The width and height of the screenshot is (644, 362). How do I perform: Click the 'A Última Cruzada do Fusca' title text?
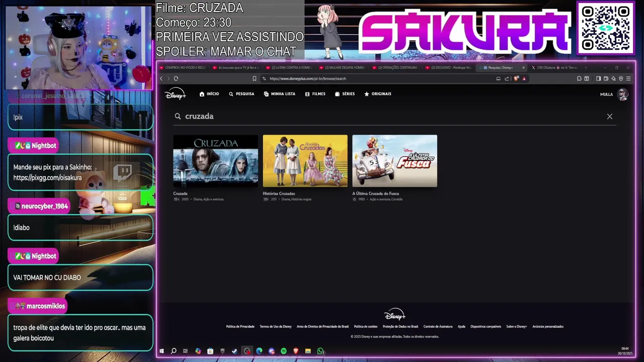[x=375, y=194]
